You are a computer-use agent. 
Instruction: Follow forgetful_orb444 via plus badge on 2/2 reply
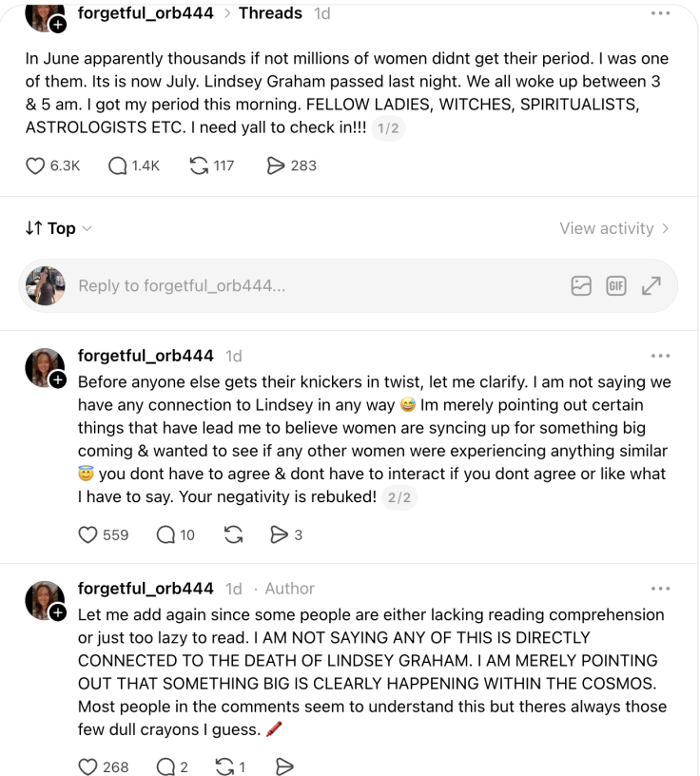click(58, 380)
